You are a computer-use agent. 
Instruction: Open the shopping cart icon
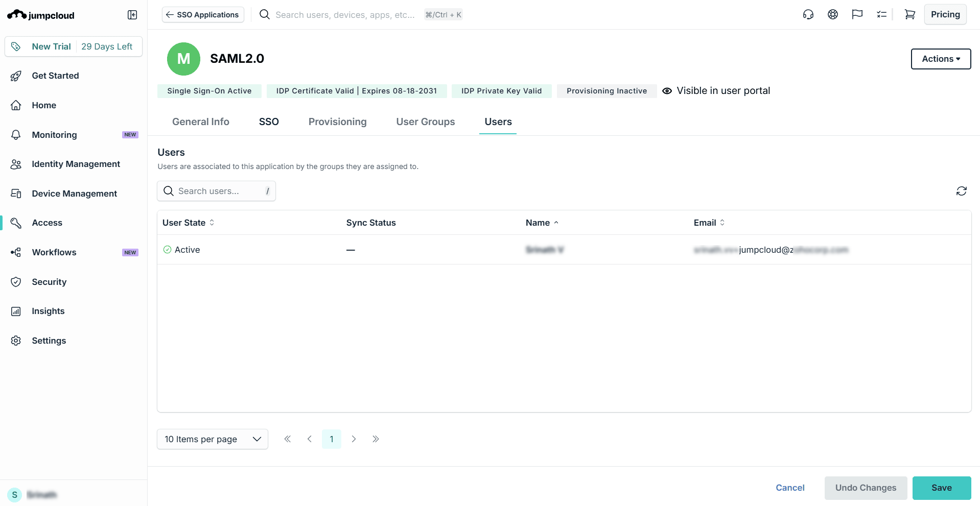click(x=910, y=15)
